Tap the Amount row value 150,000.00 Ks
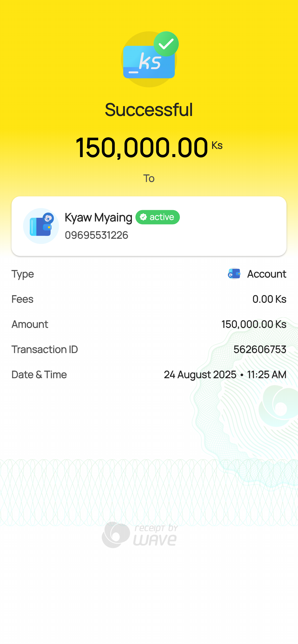Viewport: 298px width, 644px height. pos(254,324)
